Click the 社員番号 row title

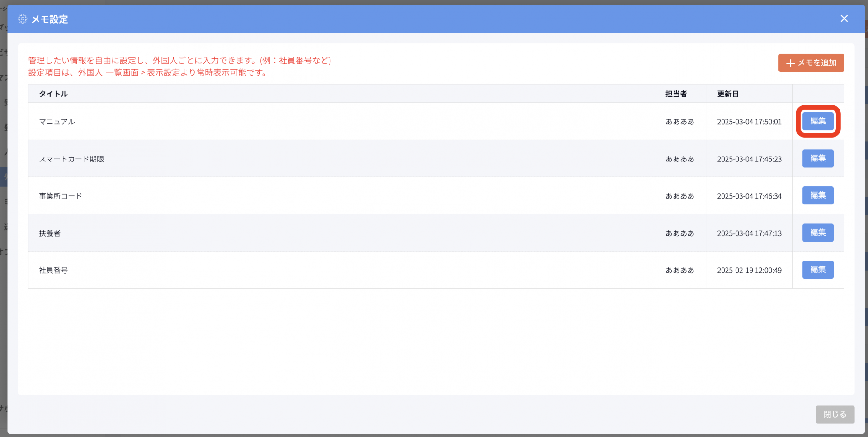click(53, 271)
